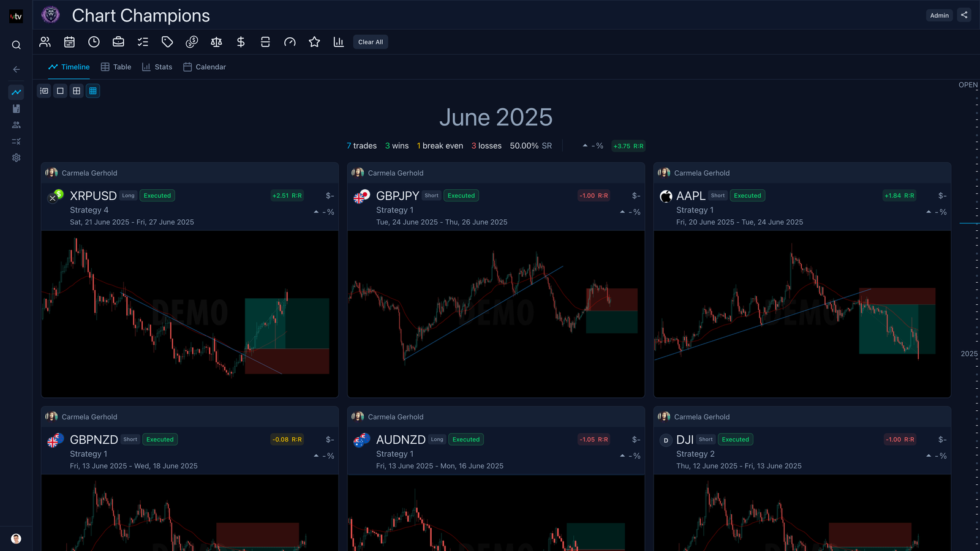Open the XRPUSD trade chart thumbnail
Screen dimensions: 980x551
190,313
